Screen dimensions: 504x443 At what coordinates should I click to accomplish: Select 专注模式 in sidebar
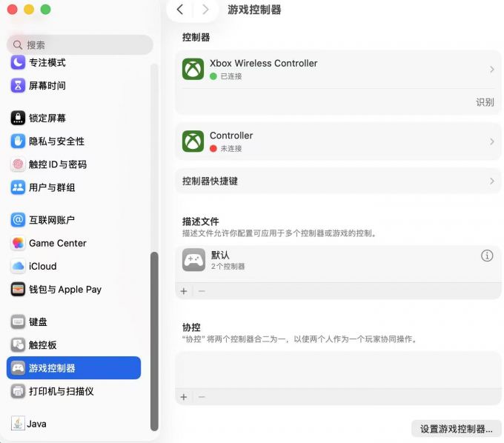pos(73,62)
